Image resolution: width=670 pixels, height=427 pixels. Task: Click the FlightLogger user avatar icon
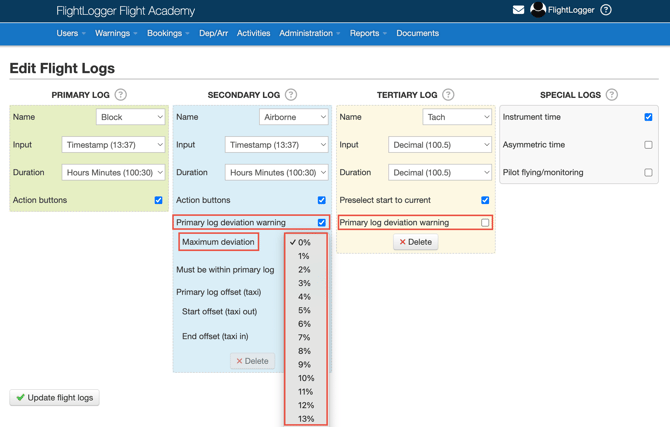coord(538,10)
